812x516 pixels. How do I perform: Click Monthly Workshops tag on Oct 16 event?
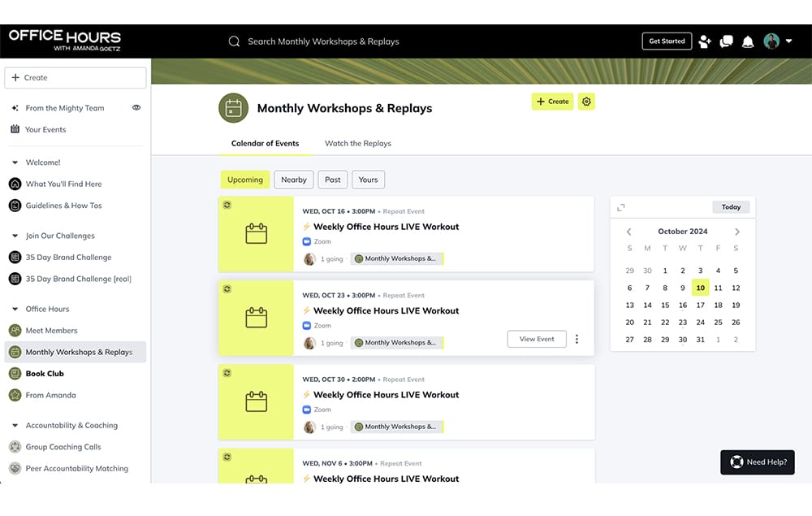pos(397,258)
